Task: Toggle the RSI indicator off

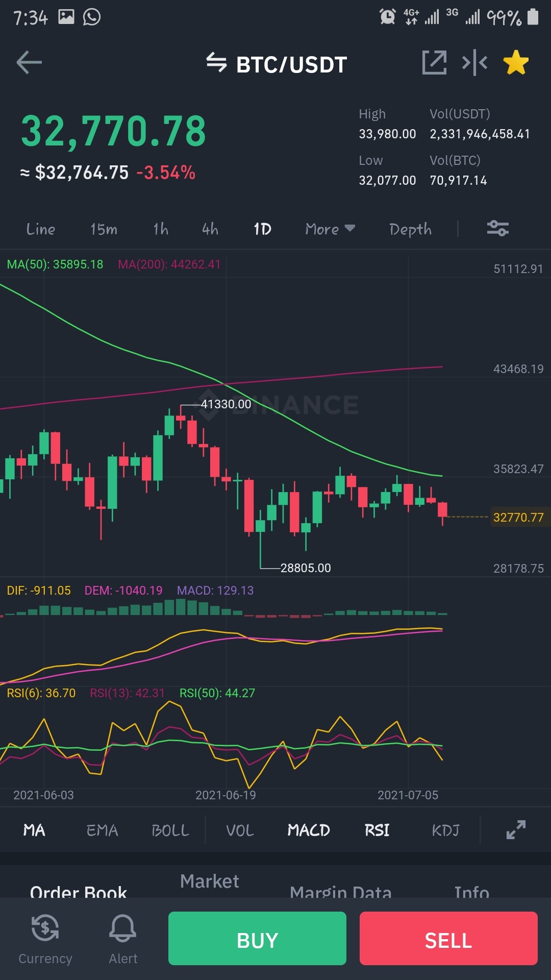Action: [x=377, y=830]
